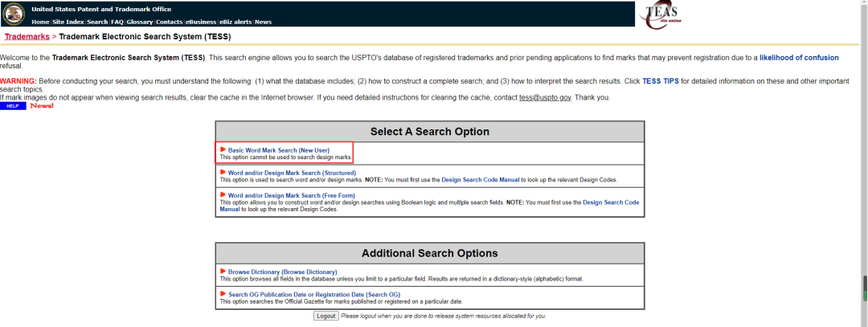Click red arrow beside Search OG option
Screen dimensions: 868x327
pyautogui.click(x=223, y=294)
